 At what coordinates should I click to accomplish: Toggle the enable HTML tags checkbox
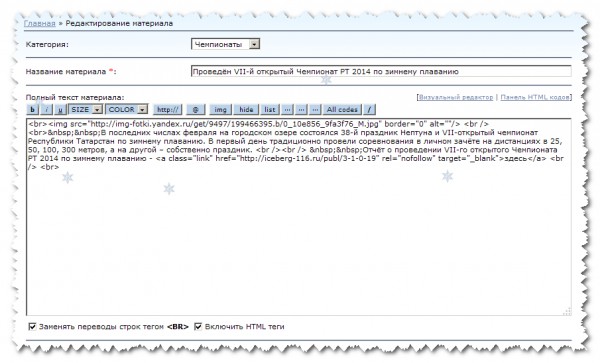[x=198, y=326]
